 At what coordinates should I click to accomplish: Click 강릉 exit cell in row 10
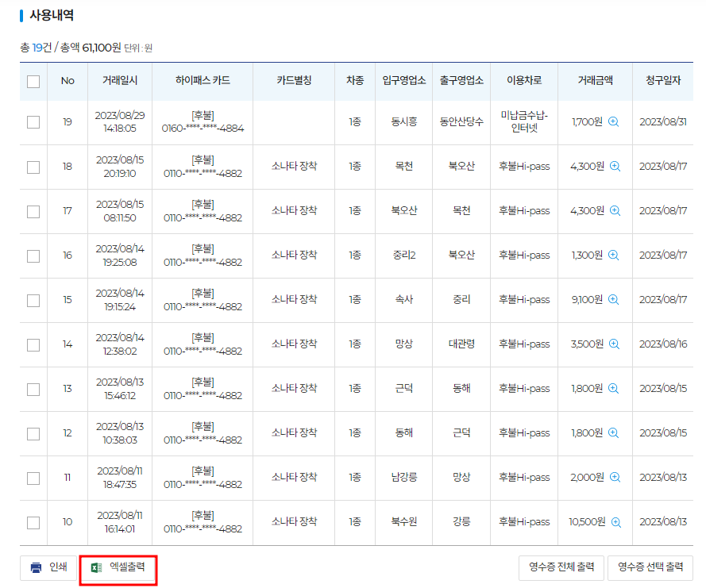pyautogui.click(x=461, y=522)
